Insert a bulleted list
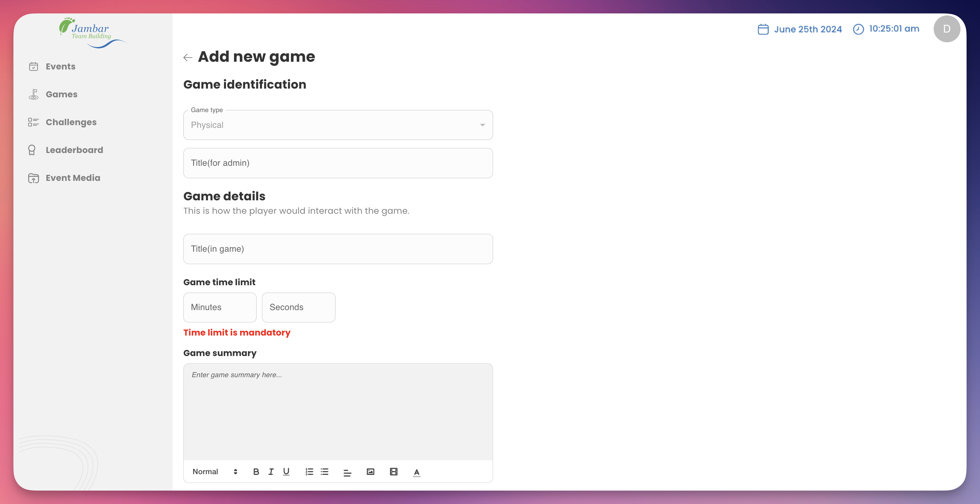Screen dimensions: 980x504 [x=324, y=472]
